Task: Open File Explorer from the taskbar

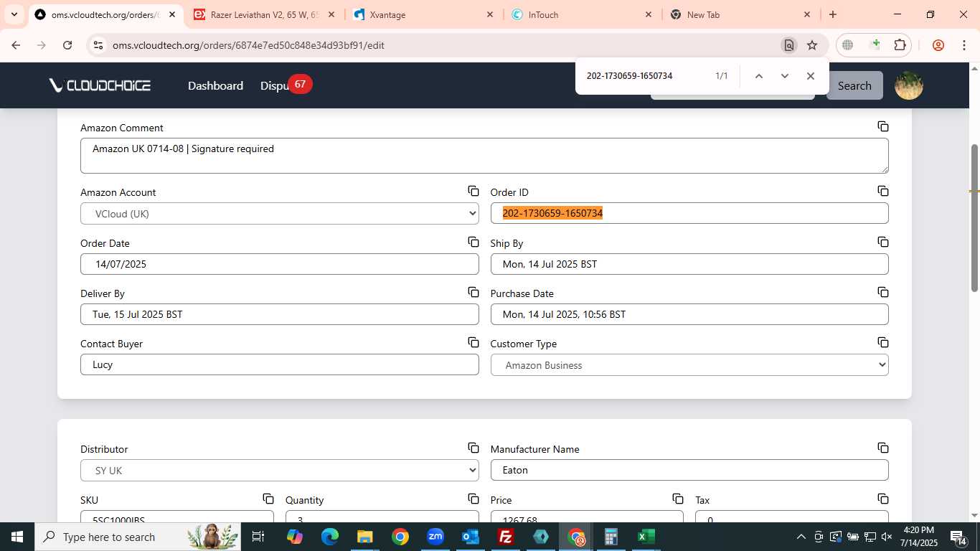Action: 365,537
